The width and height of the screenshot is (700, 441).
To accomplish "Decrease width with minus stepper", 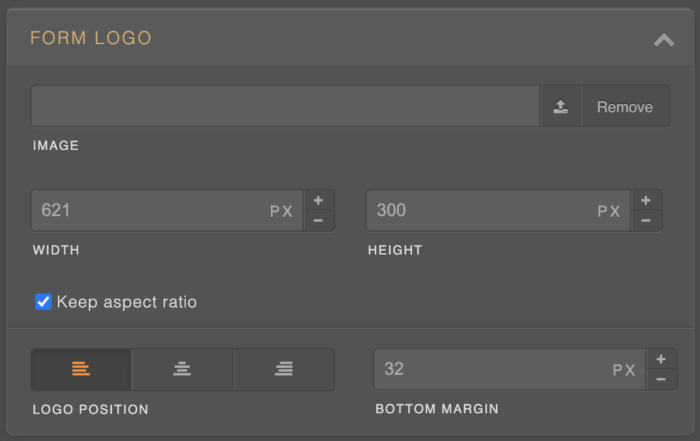I will [319, 220].
